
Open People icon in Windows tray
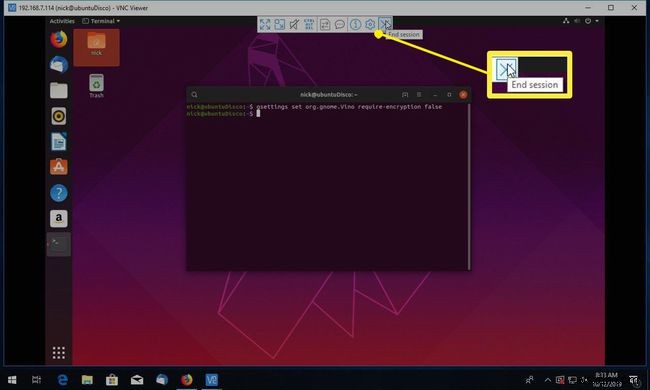click(529, 380)
